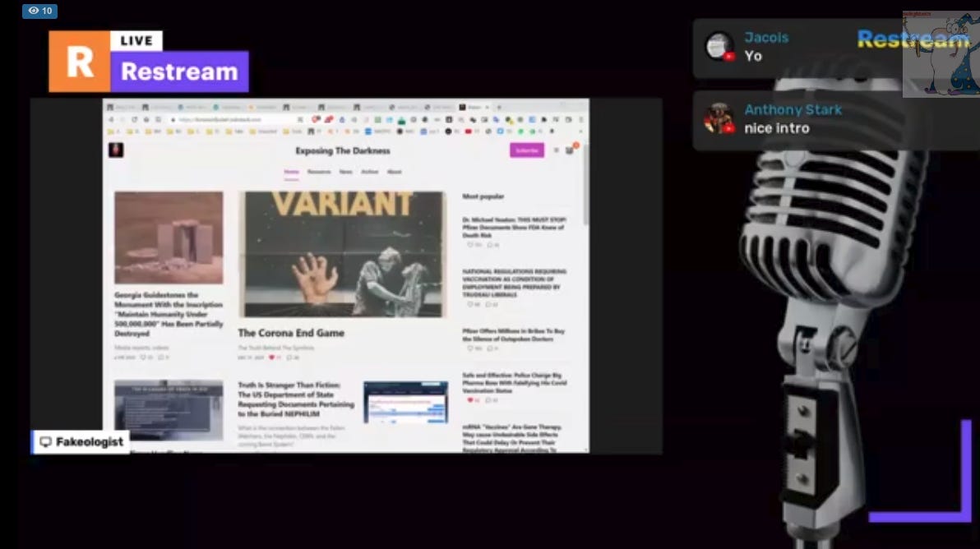Open the About navigation tab

click(x=395, y=172)
